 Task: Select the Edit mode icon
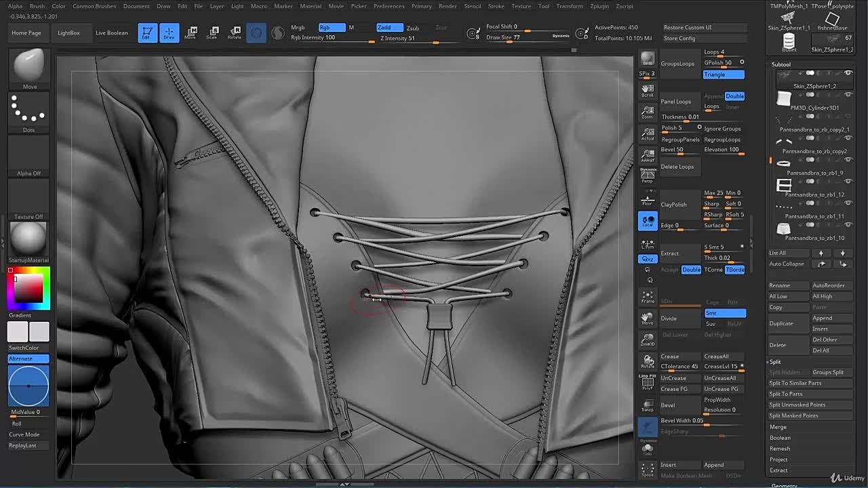point(147,33)
